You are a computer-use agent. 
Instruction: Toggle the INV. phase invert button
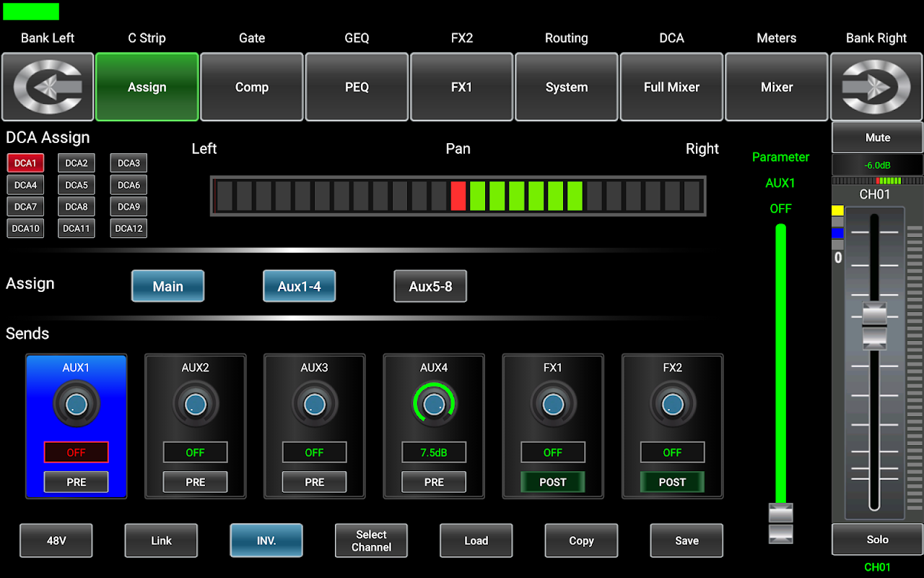click(x=266, y=540)
